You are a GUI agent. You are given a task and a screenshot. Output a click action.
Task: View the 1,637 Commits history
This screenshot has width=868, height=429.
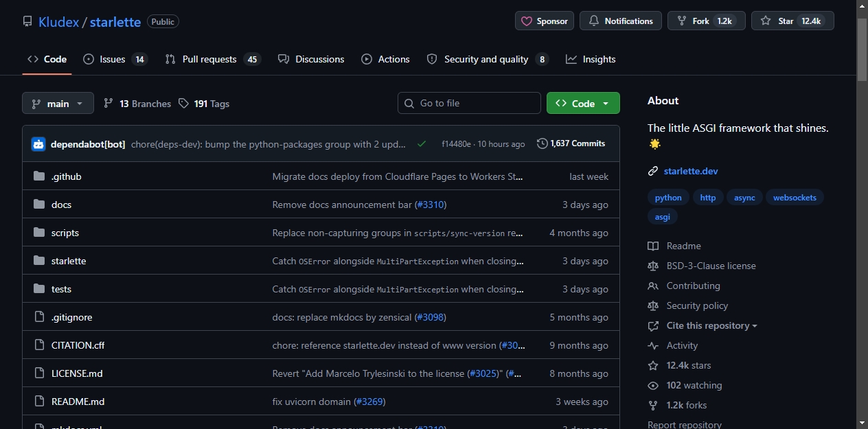click(x=571, y=143)
